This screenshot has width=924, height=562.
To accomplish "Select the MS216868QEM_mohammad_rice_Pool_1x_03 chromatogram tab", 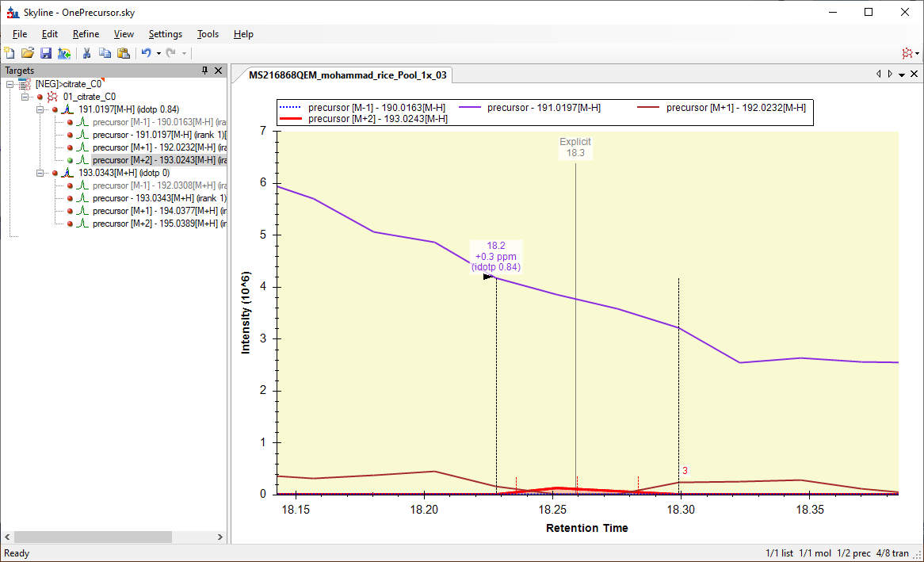I will tap(347, 75).
